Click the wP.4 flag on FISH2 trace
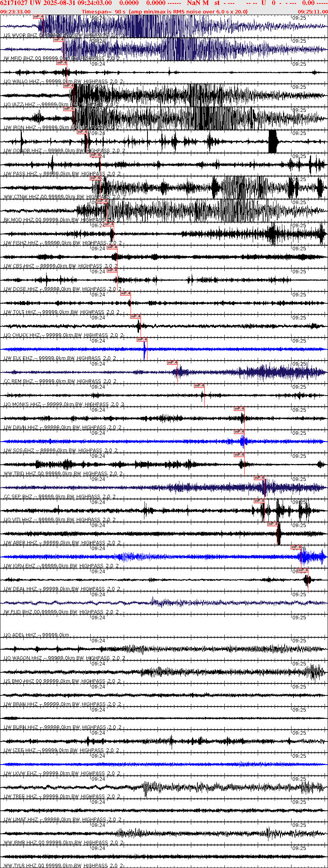 [109, 224]
